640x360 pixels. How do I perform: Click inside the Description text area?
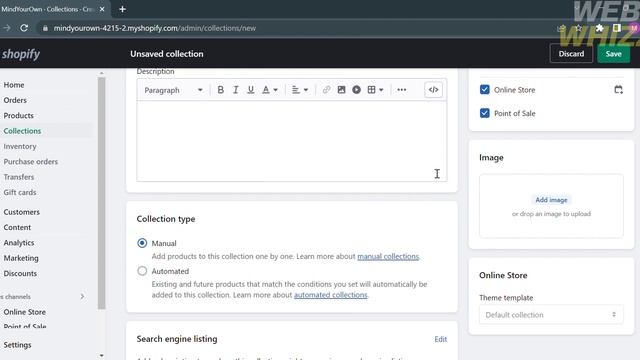coord(292,141)
